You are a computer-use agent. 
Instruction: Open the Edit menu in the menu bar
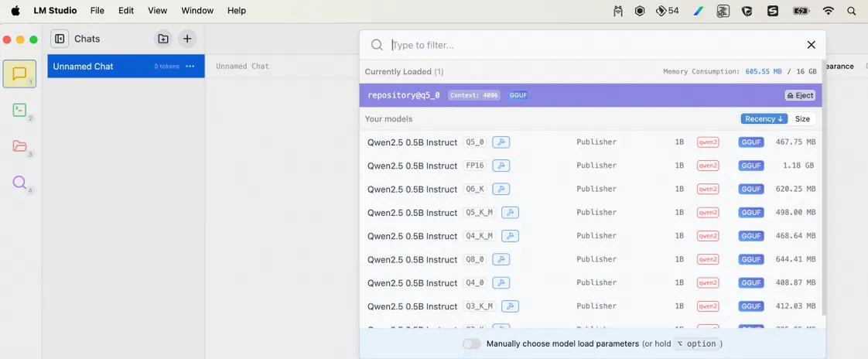pyautogui.click(x=126, y=11)
